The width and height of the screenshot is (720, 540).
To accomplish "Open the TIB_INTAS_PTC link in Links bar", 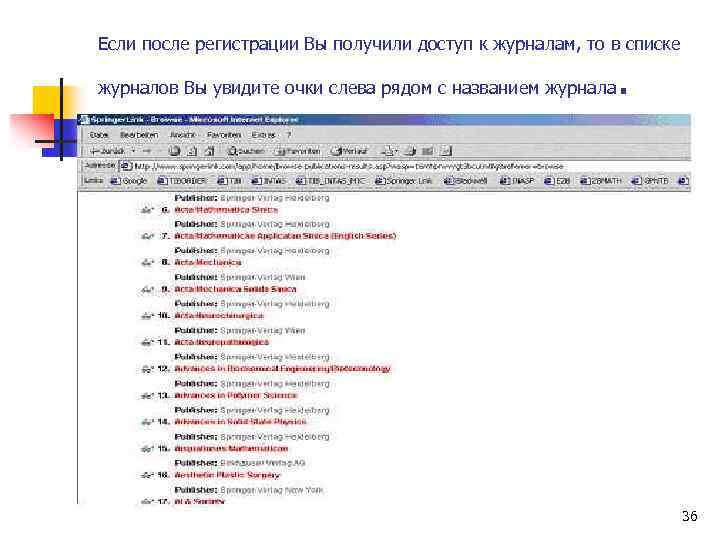I will pos(330,181).
